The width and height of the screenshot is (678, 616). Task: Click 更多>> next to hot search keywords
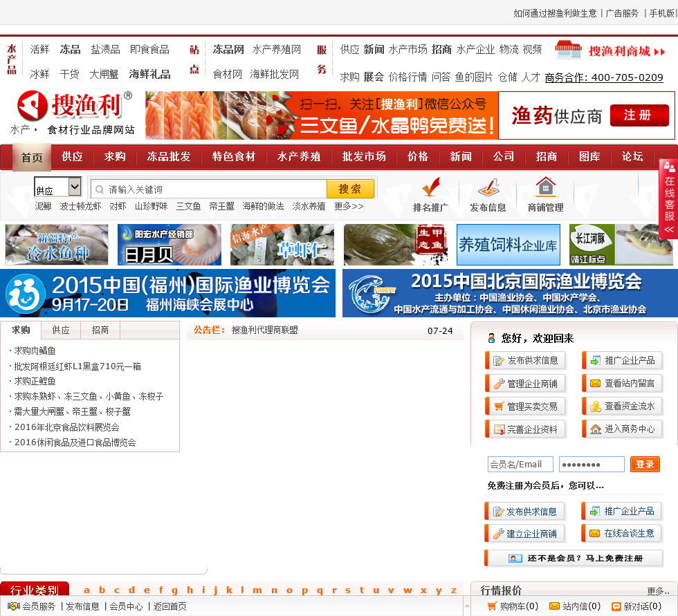tap(349, 207)
